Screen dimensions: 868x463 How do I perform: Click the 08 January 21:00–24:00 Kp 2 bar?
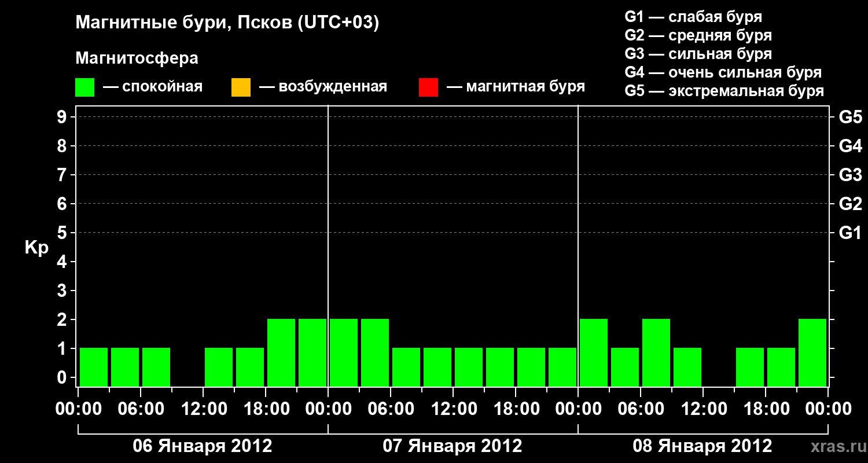pyautogui.click(x=812, y=352)
